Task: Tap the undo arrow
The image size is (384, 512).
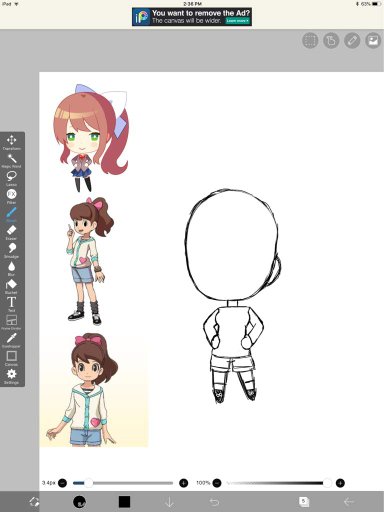Action: tap(214, 501)
